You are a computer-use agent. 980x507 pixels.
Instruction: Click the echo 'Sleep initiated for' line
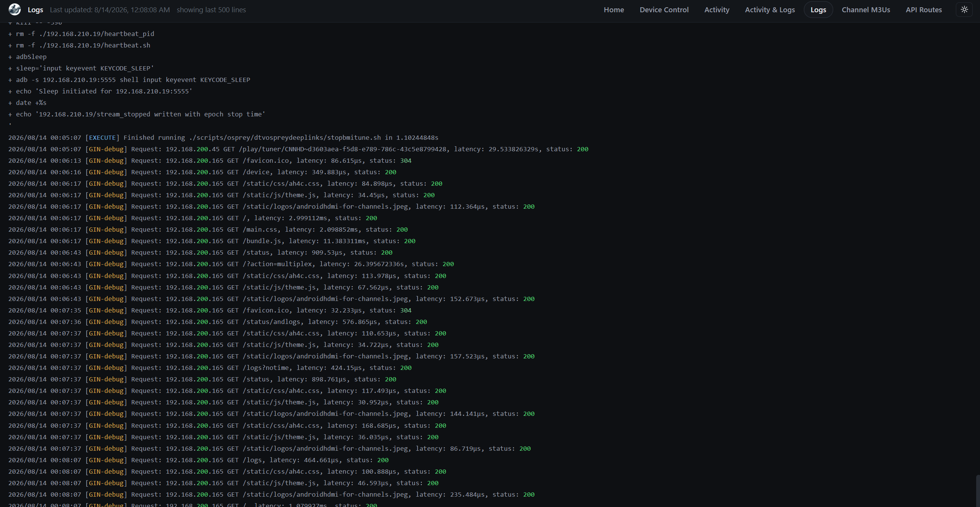(100, 91)
